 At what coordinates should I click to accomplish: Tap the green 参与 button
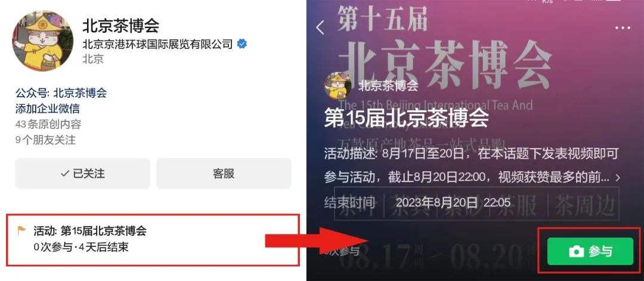click(x=590, y=251)
